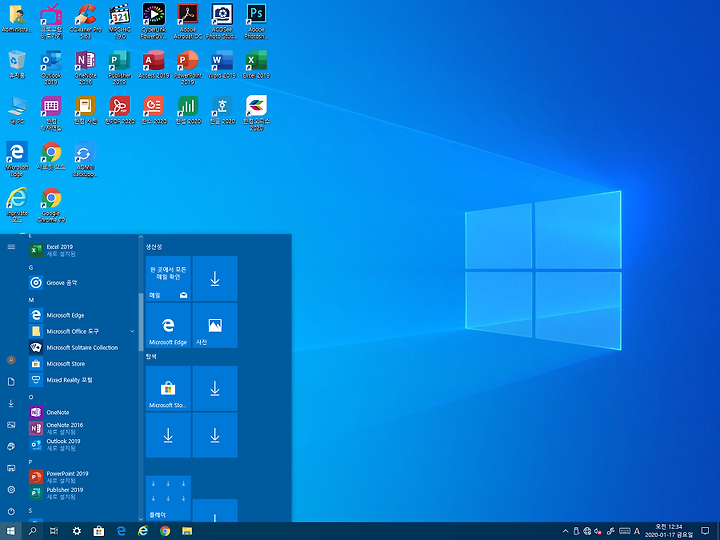The width and height of the screenshot is (720, 540).
Task: Open PowerPoint 2019 from the Start list
Action: pos(82,477)
